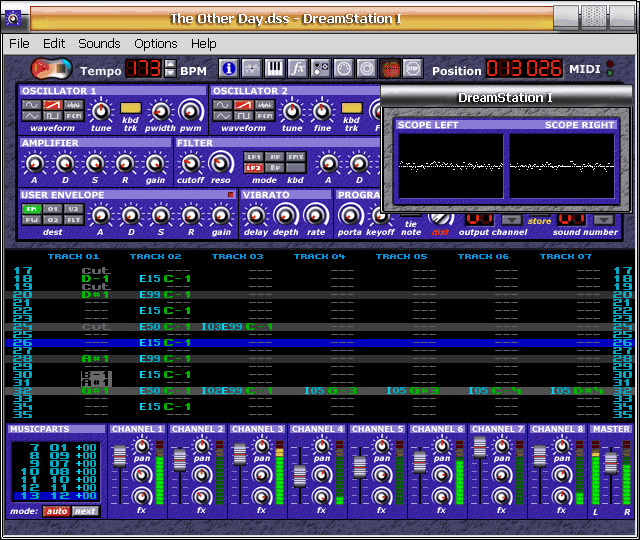Screen dimensions: 640x540
Task: Open the File menu
Action: click(x=19, y=43)
